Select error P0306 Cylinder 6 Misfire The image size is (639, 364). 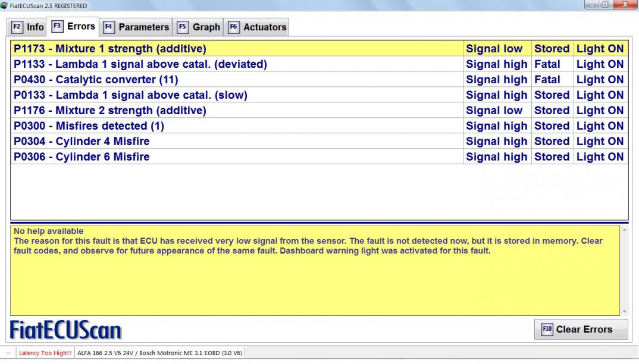coord(319,157)
